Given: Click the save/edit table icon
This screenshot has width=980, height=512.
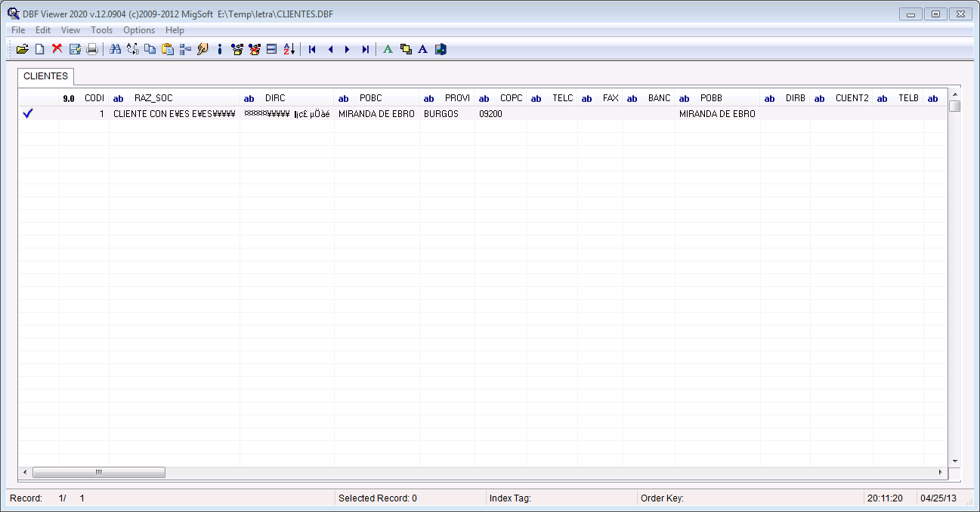Looking at the screenshot, I should (x=75, y=49).
